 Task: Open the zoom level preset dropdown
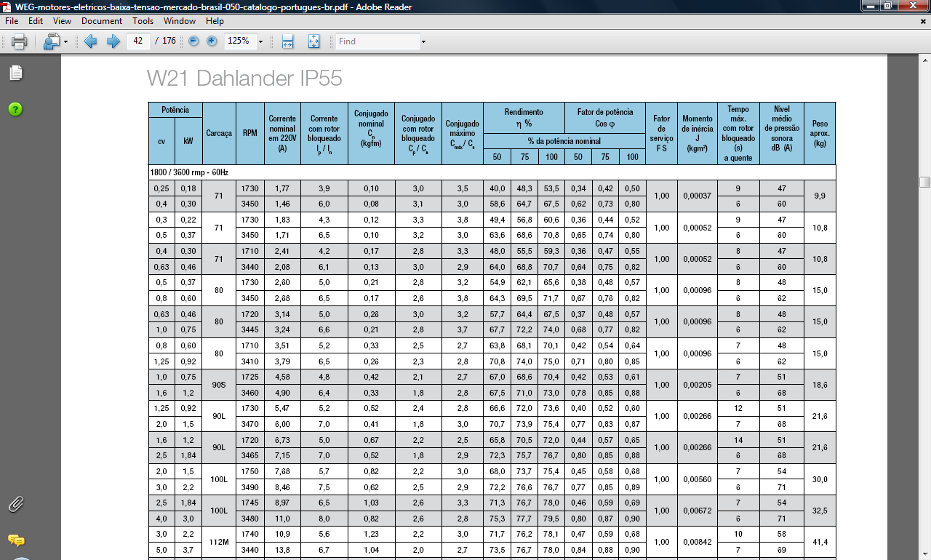(260, 41)
